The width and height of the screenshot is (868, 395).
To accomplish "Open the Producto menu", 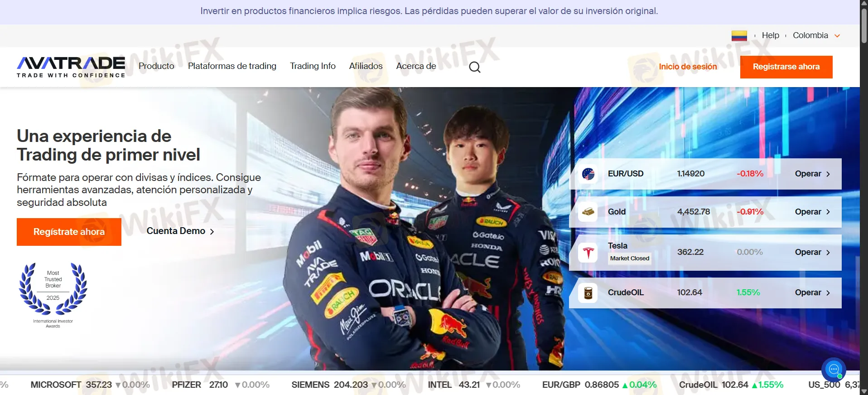I will click(156, 66).
